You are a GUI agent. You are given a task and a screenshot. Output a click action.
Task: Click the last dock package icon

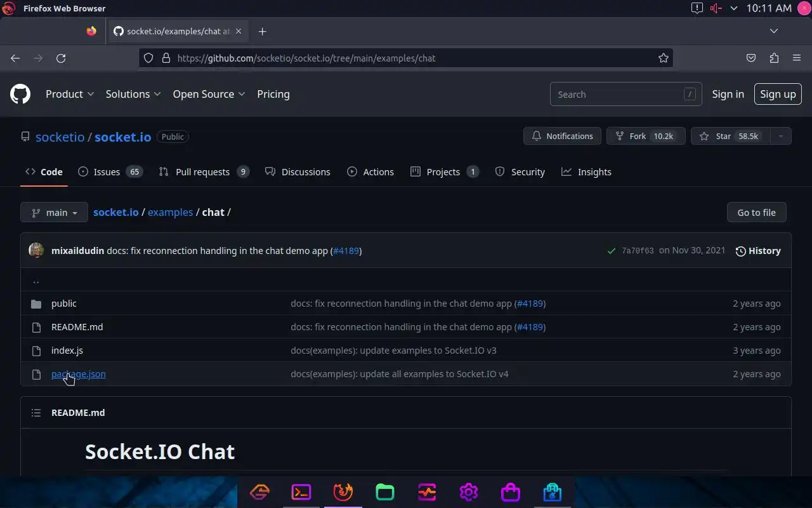click(x=553, y=492)
